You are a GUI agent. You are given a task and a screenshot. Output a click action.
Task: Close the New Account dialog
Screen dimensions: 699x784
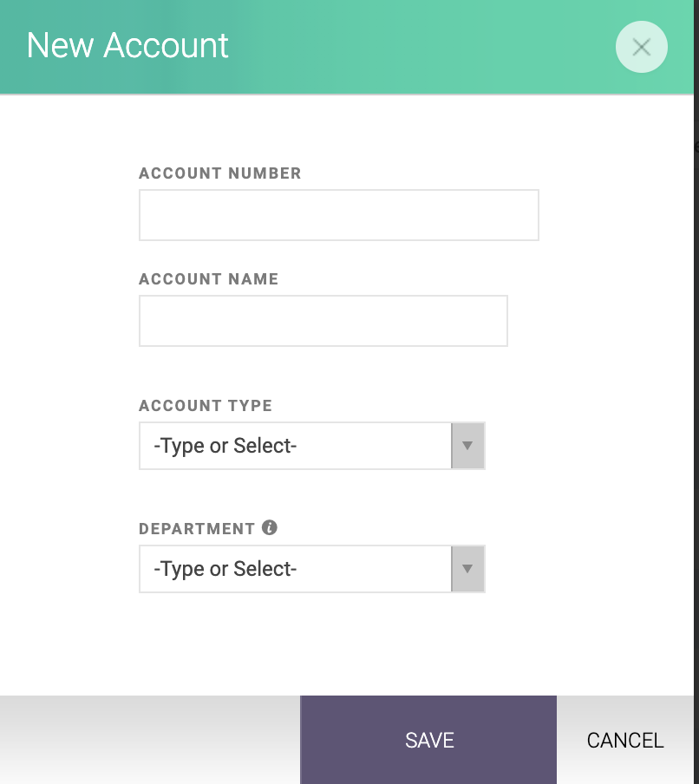641,47
